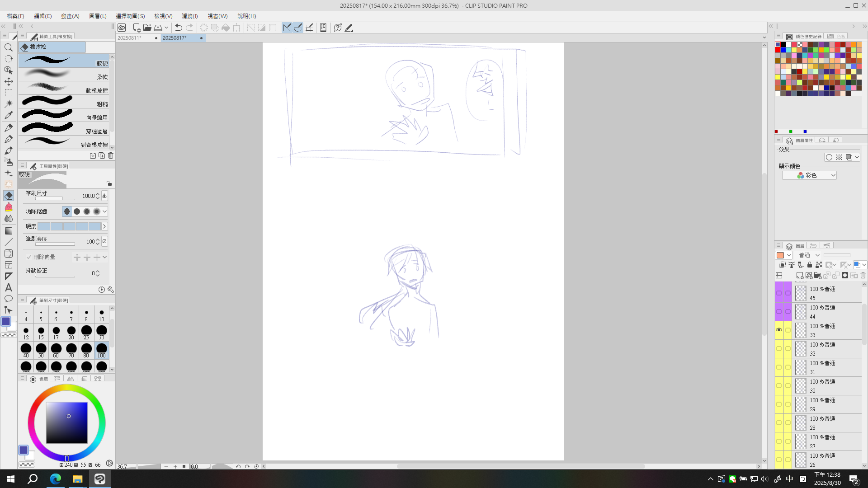Screen dimensions: 868x488
Task: Click the Undo arrow in toolbar
Action: point(179,28)
